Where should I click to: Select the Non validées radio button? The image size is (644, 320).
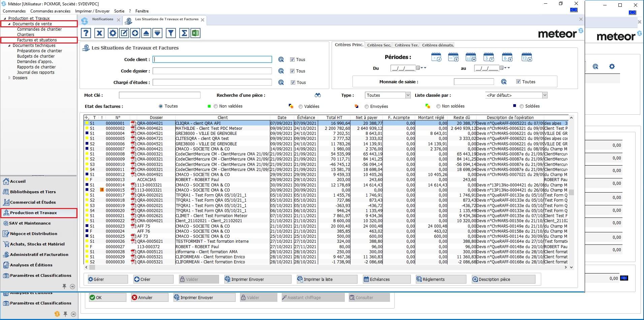[x=216, y=106]
